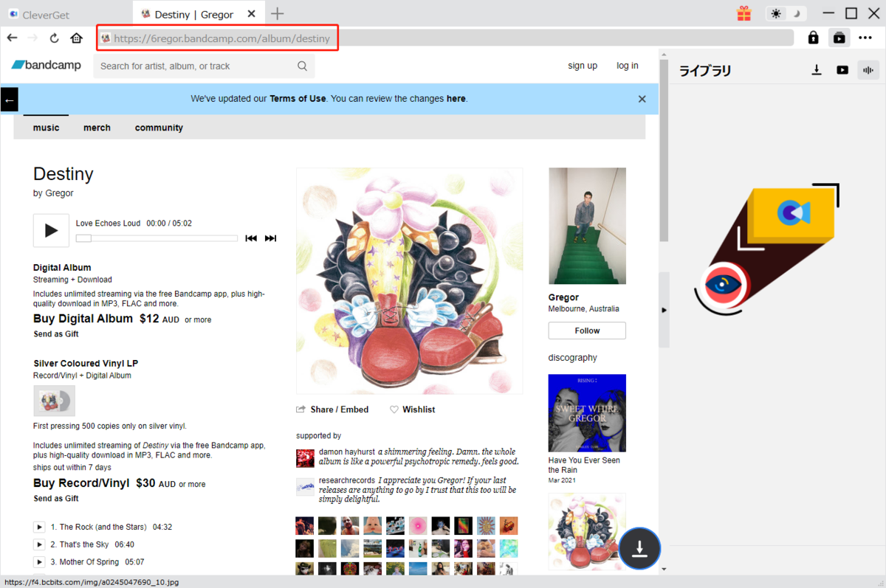Follow Gregor with the Follow button
886x588 pixels.
(587, 331)
